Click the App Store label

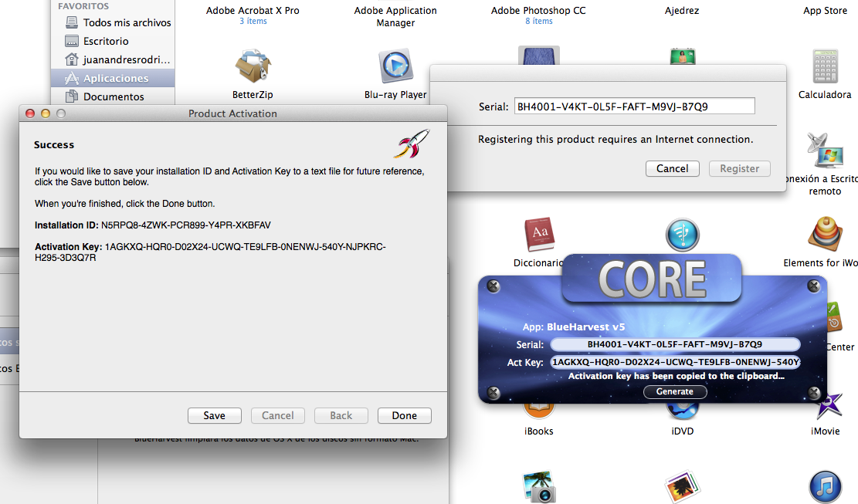[x=825, y=10]
